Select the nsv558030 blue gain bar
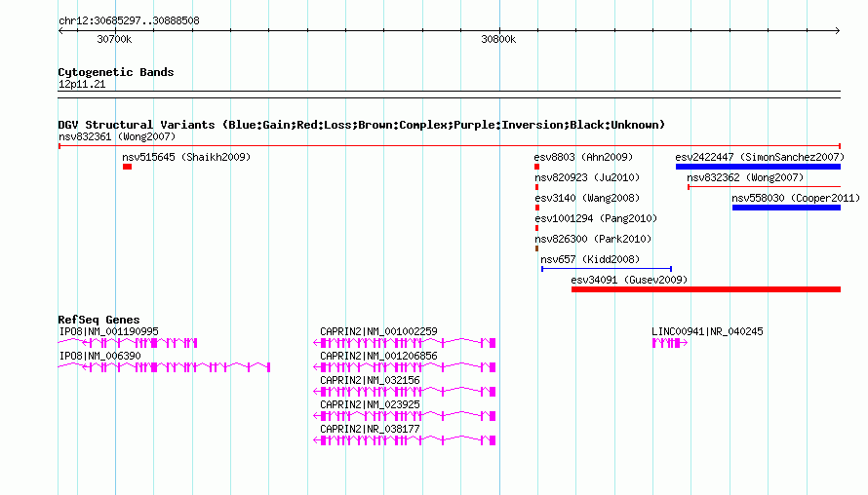 coord(786,208)
